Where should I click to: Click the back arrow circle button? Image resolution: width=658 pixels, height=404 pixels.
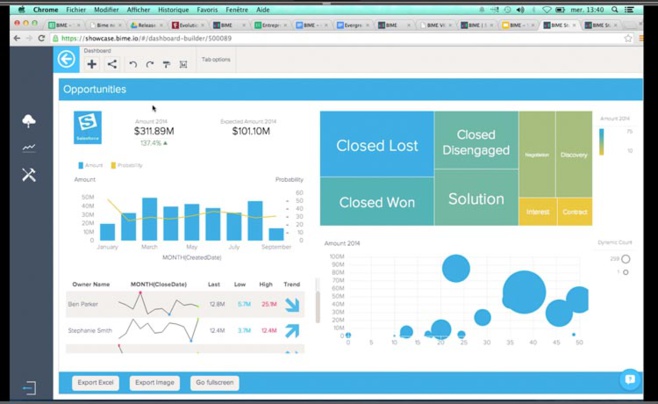pos(66,60)
